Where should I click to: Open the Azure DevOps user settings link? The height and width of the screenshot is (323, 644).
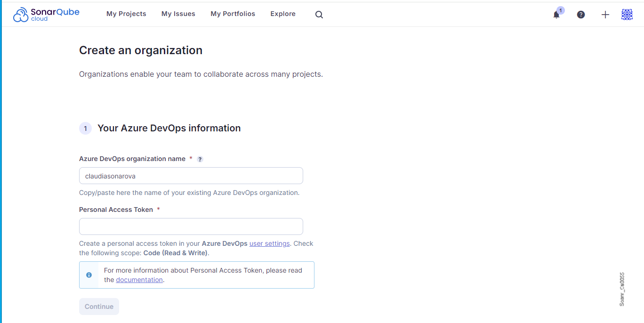click(269, 243)
